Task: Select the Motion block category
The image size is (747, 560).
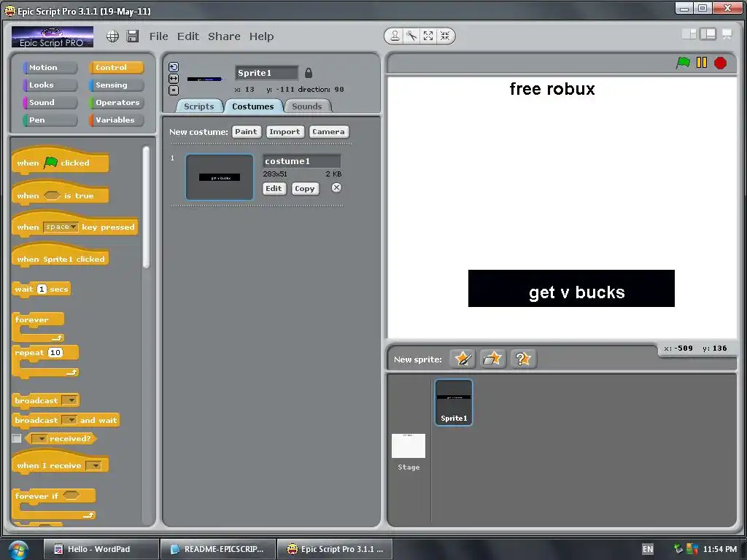Action: coord(50,68)
